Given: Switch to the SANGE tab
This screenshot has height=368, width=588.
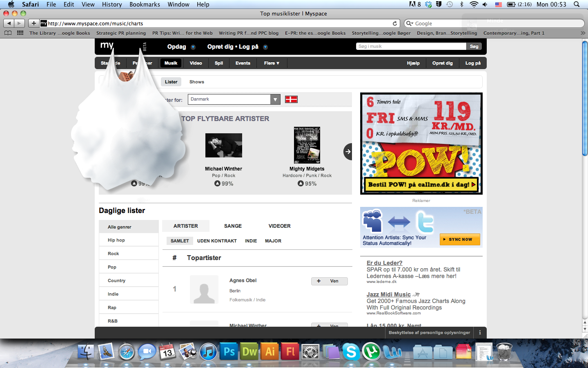Looking at the screenshot, I should [x=233, y=226].
